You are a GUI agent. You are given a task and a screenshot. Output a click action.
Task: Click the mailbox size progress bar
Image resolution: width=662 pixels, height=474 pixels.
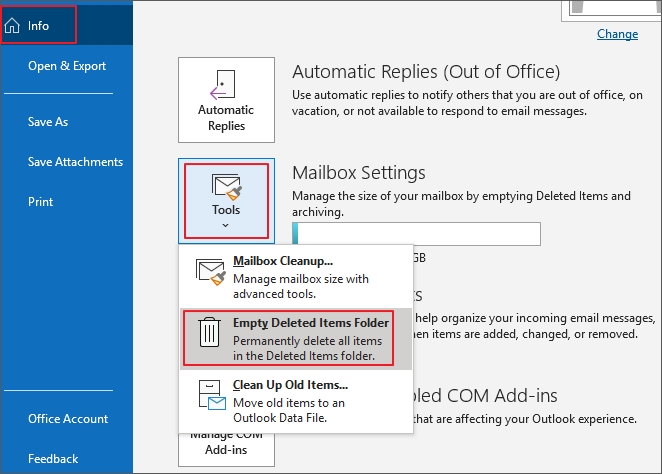coord(416,233)
